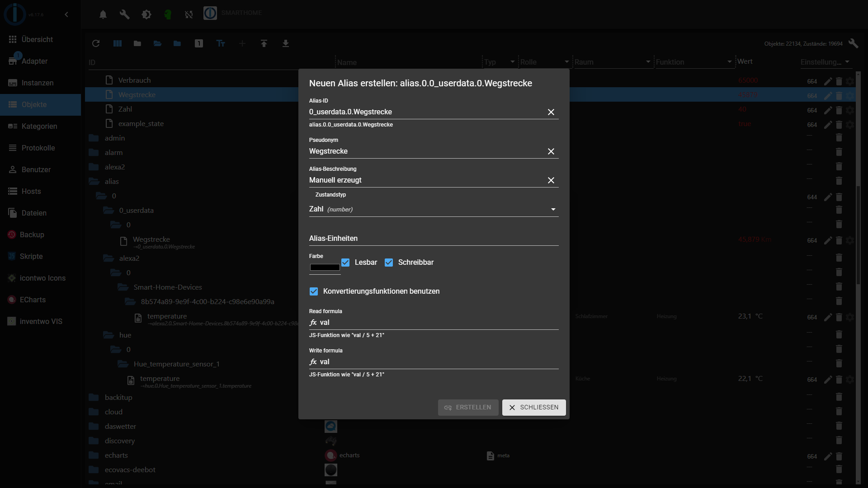Clear the Pseudonym field with its X

click(551, 151)
